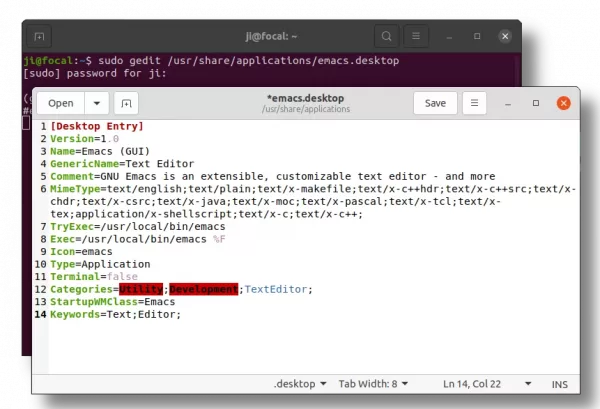Expand the Open recent files dropdown arrow
This screenshot has width=600, height=409.
(97, 103)
